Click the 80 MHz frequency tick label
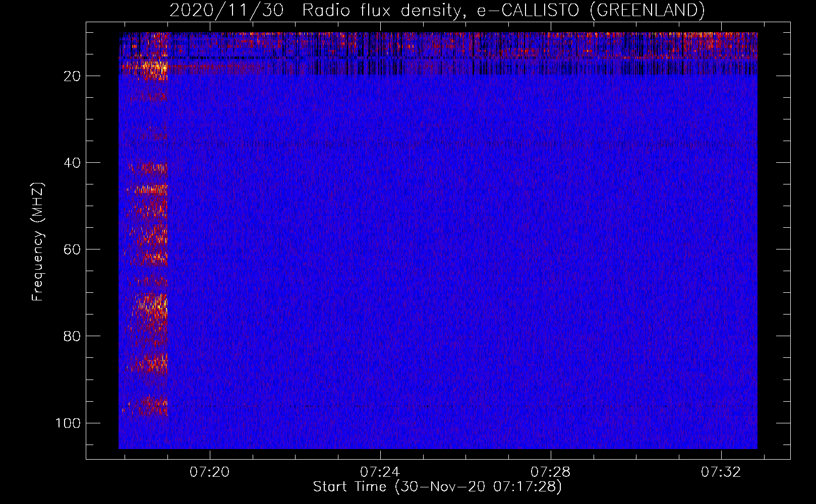Viewport: 816px width, 504px height. (x=72, y=336)
